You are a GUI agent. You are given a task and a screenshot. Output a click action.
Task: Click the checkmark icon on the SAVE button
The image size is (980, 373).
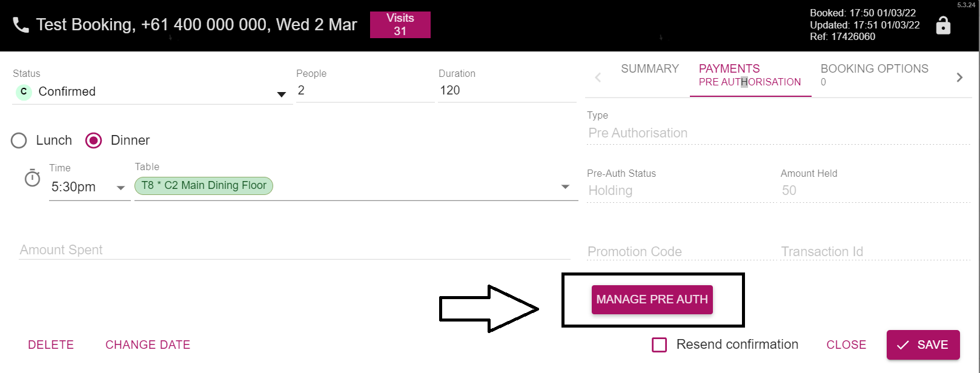coord(903,345)
